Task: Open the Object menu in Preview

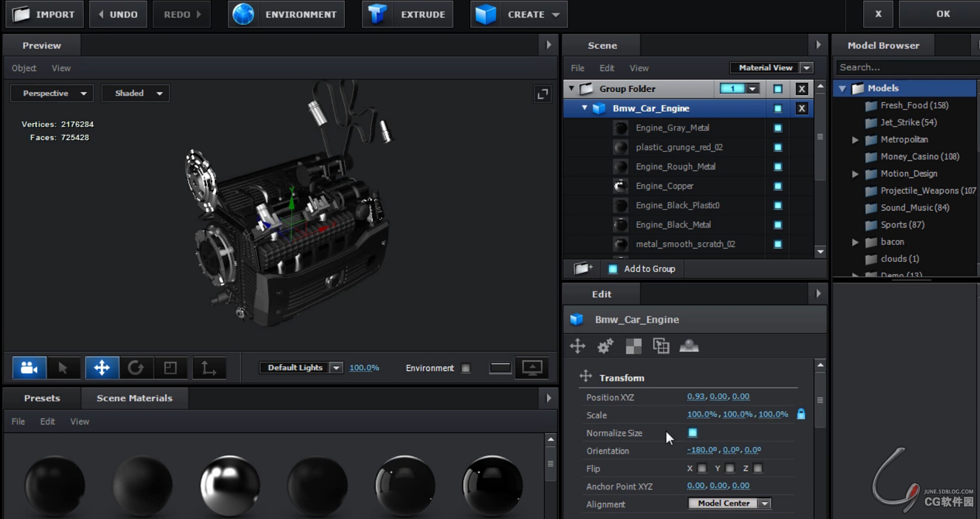Action: pyautogui.click(x=24, y=68)
